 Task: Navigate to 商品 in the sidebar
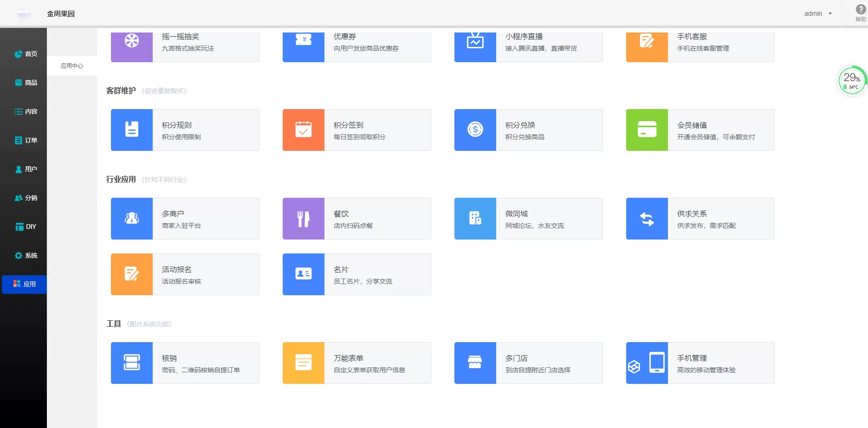click(26, 82)
